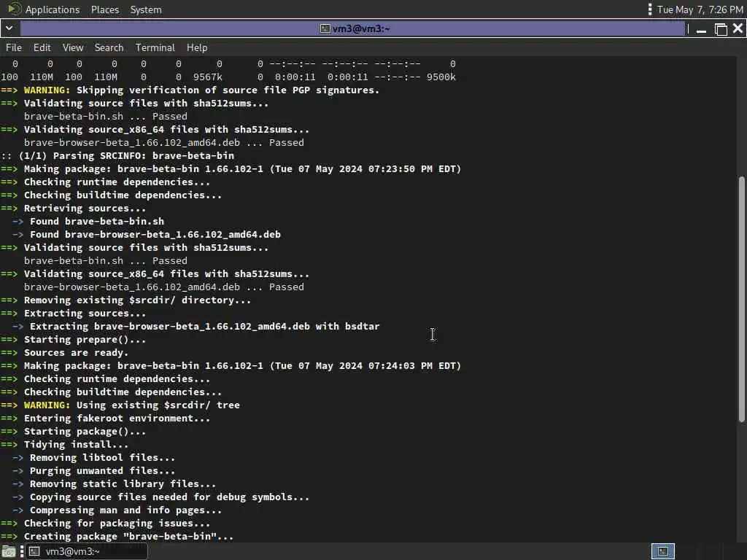
Task: Click the 'Sources are ready.' line
Action: pyautogui.click(x=64, y=353)
